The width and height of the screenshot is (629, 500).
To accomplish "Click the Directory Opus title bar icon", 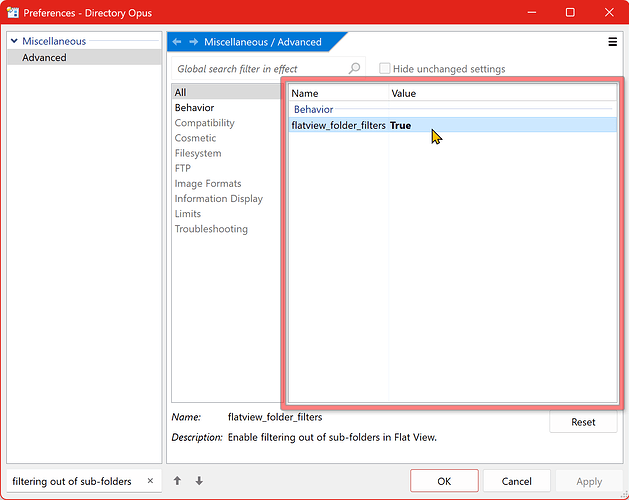I will click(x=12, y=12).
